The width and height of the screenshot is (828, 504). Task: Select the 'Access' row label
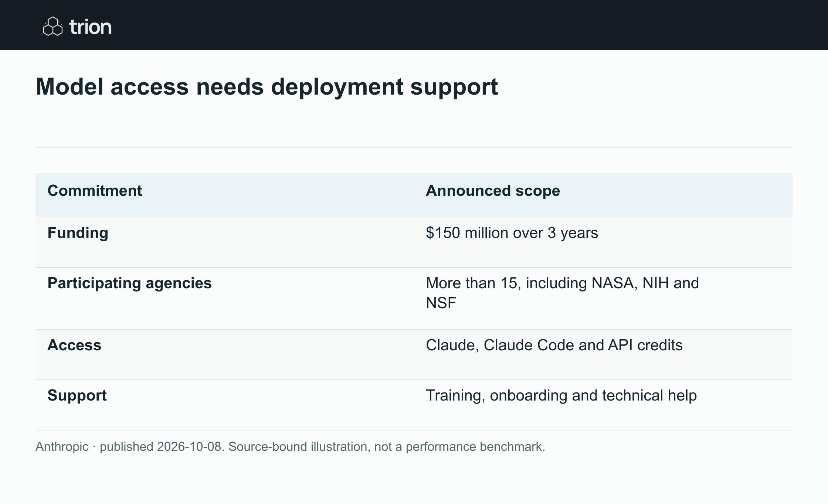[x=74, y=345]
